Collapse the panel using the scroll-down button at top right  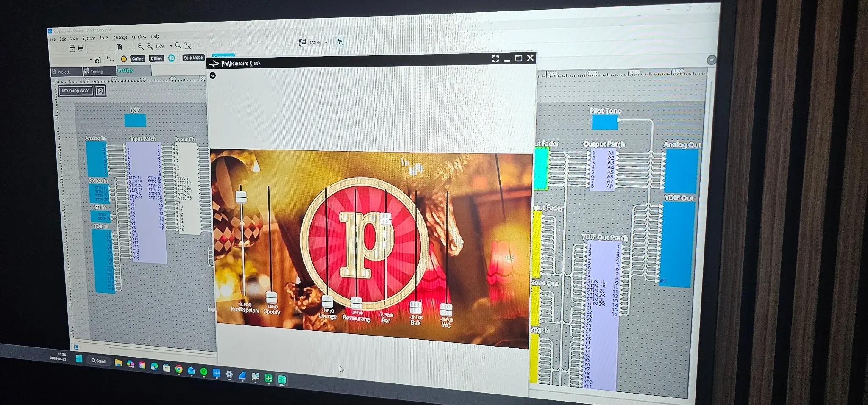tap(711, 60)
